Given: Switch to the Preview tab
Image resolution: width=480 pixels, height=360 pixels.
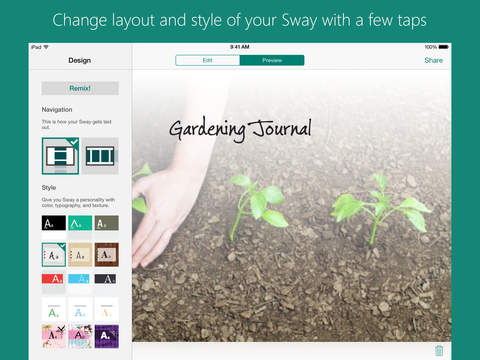Looking at the screenshot, I should (272, 60).
